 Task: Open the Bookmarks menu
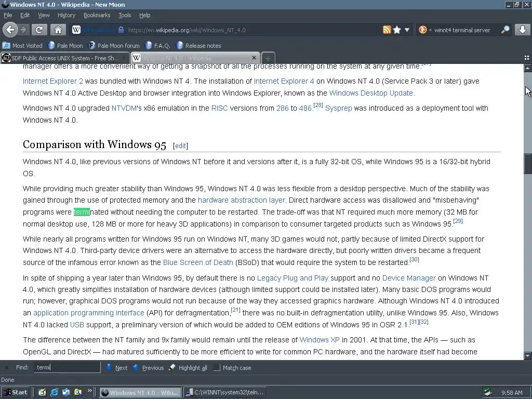tap(97, 15)
